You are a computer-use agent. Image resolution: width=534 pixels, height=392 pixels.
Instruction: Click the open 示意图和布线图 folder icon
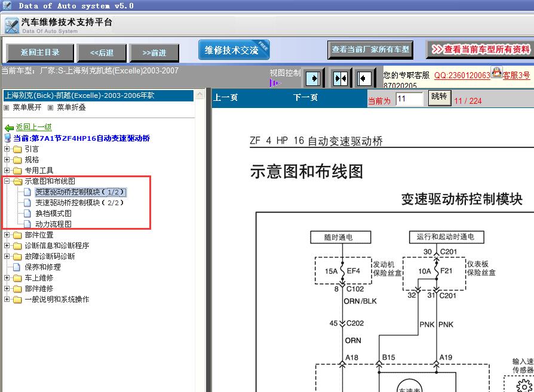[18, 181]
